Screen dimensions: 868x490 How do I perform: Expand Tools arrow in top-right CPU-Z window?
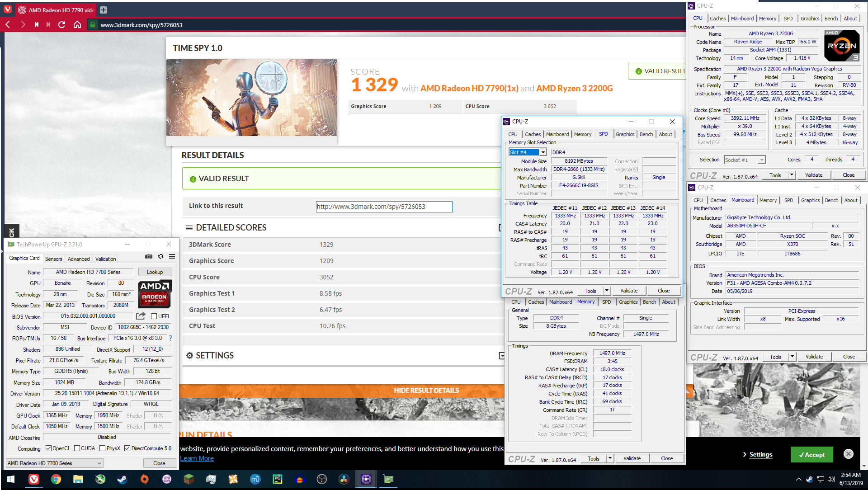click(x=792, y=175)
